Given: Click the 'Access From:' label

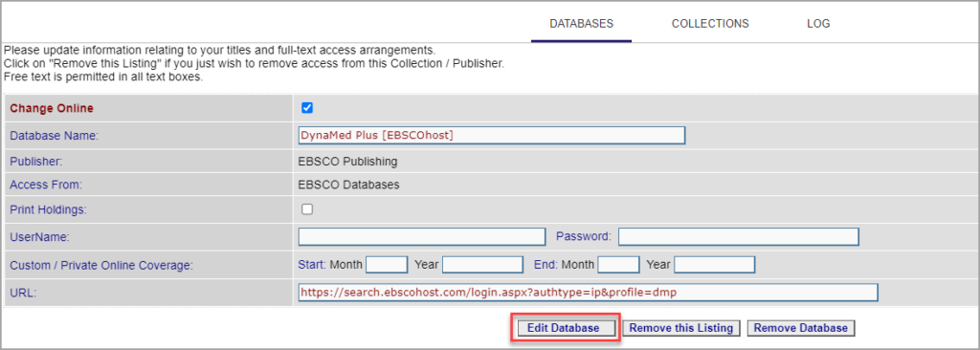Looking at the screenshot, I should (x=46, y=185).
